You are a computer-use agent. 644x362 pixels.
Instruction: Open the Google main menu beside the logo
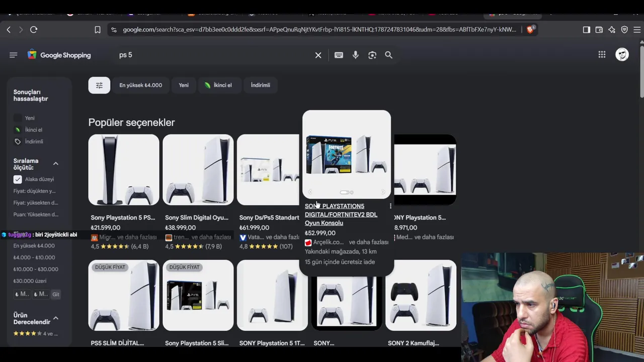[14, 55]
